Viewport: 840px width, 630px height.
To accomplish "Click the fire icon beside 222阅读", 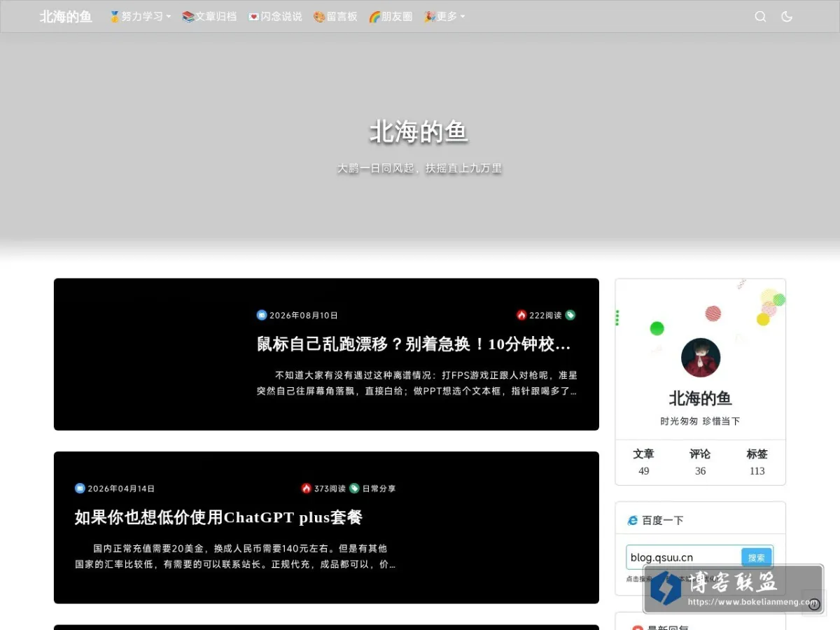I will tap(521, 315).
